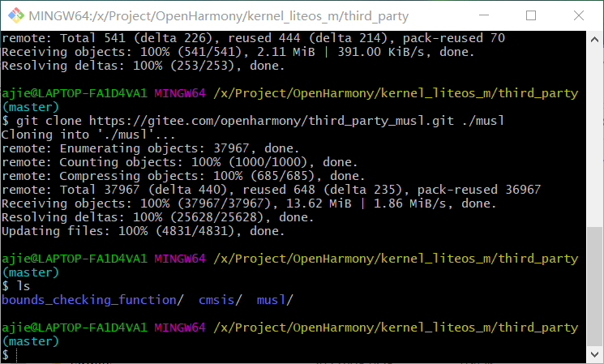This screenshot has width=604, height=364.
Task: Click 'remote: Total 541' line at top
Action: (x=253, y=38)
